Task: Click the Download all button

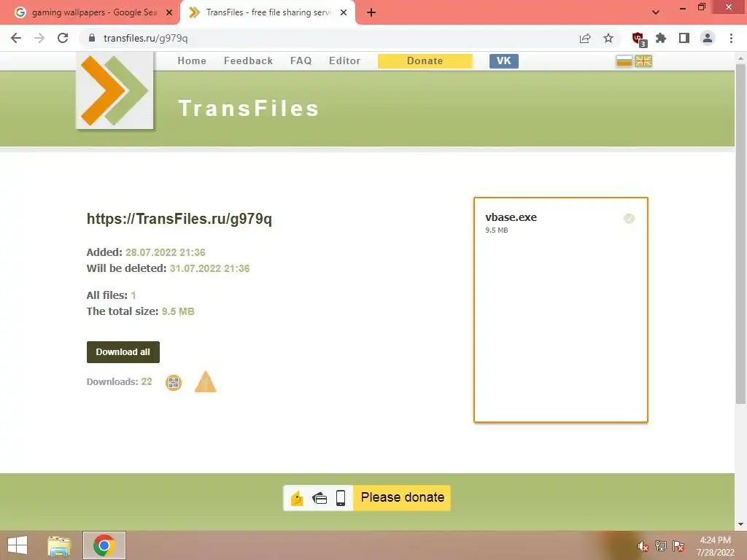Action: coord(123,352)
